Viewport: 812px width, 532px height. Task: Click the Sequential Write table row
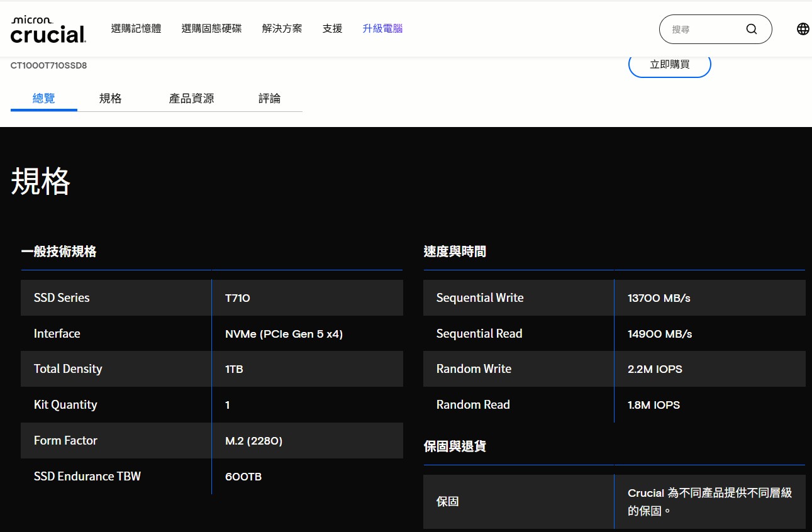(614, 297)
